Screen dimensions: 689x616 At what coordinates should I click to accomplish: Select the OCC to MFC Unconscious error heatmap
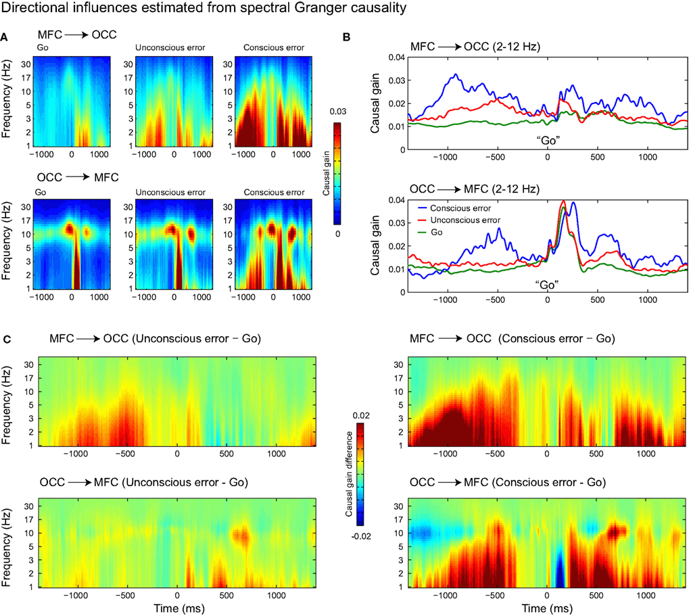[x=174, y=244]
